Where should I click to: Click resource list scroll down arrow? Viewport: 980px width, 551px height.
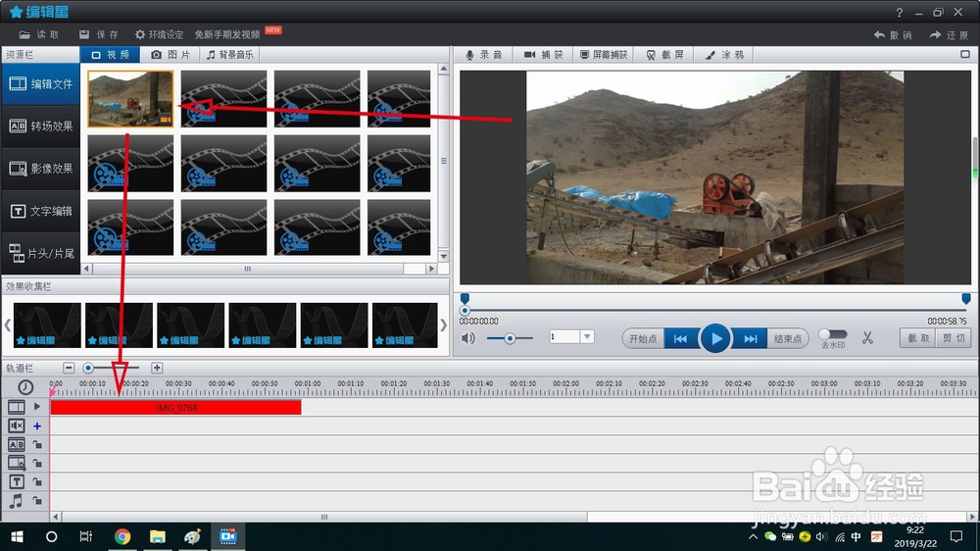pyautogui.click(x=443, y=257)
